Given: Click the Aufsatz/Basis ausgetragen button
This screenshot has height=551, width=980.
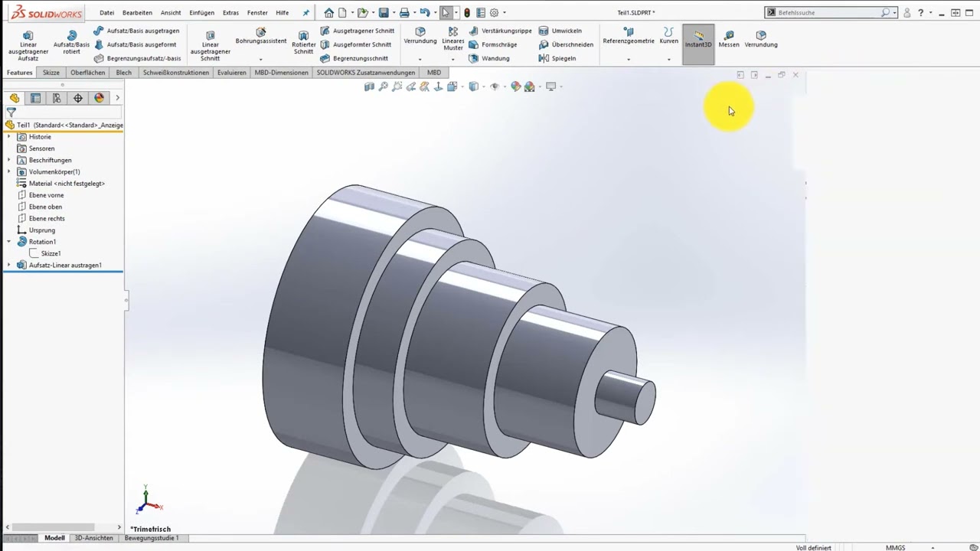Looking at the screenshot, I should pyautogui.click(x=137, y=31).
